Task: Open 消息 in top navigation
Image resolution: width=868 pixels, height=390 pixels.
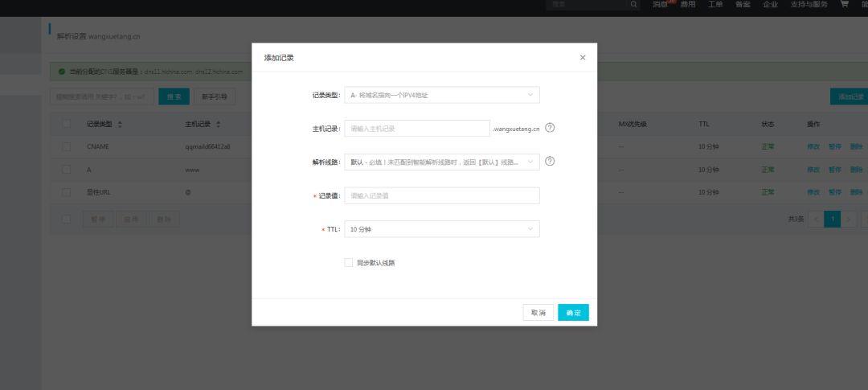Action: coord(660,5)
